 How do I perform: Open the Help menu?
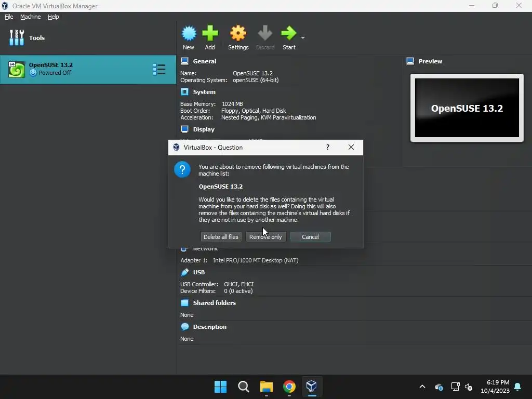tap(54, 17)
